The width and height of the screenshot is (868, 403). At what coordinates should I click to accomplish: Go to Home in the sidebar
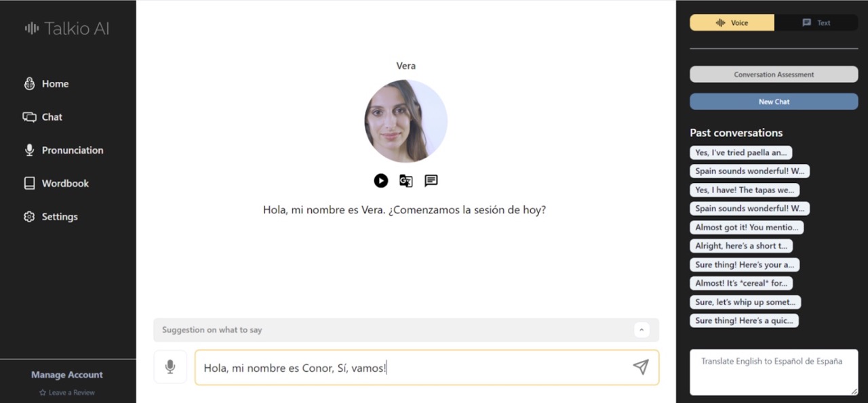55,83
